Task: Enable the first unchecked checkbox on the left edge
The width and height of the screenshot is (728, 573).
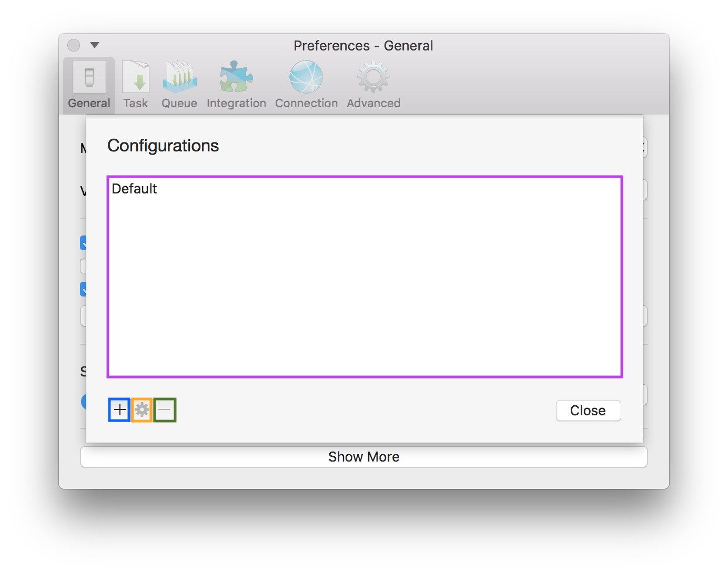Action: [84, 265]
